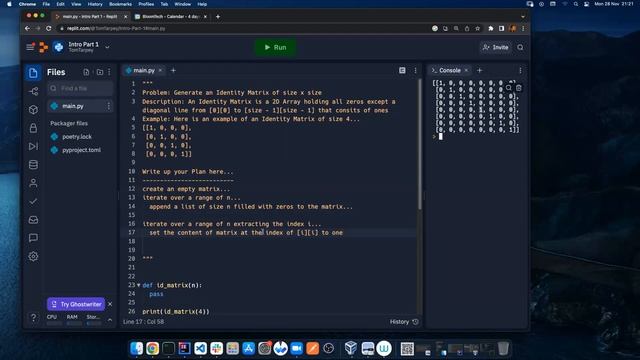Go to Replit home logo

click(43, 47)
